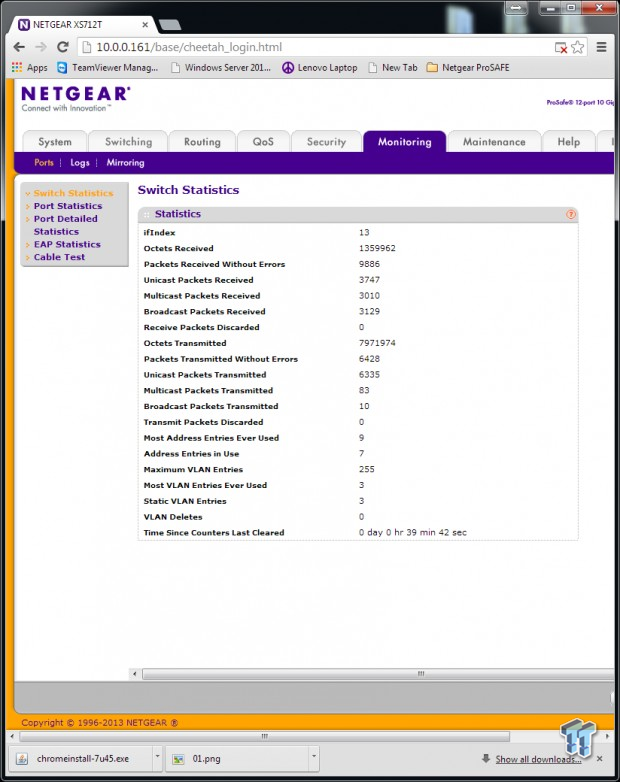Open the Apps bookmarks shortcut
The height and width of the screenshot is (782, 620).
(29, 67)
